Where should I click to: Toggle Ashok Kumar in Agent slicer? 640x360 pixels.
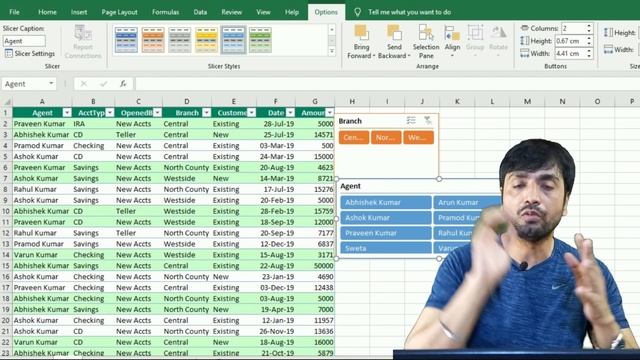click(386, 218)
